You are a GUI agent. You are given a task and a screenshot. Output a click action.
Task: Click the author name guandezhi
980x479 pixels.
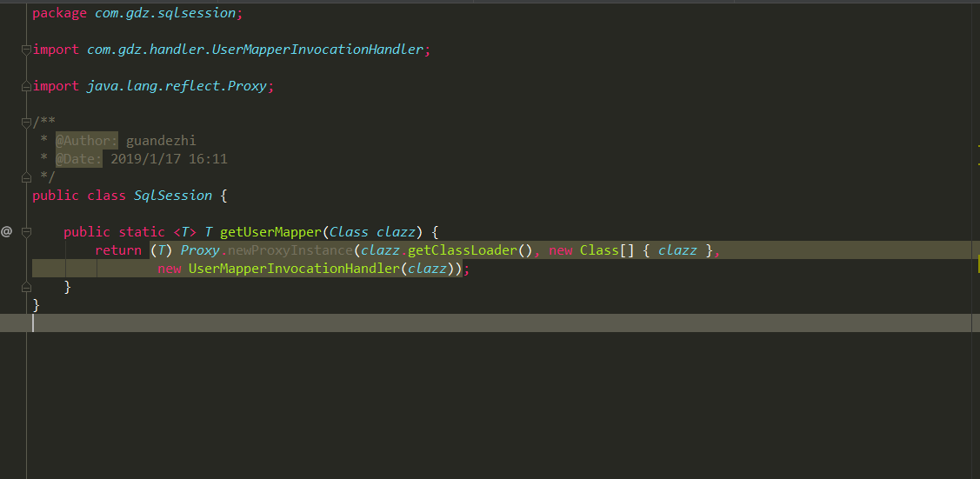point(161,141)
